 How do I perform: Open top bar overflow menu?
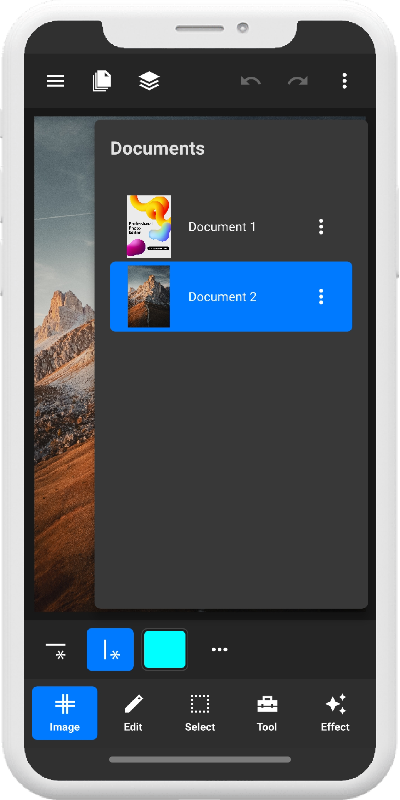(x=344, y=81)
